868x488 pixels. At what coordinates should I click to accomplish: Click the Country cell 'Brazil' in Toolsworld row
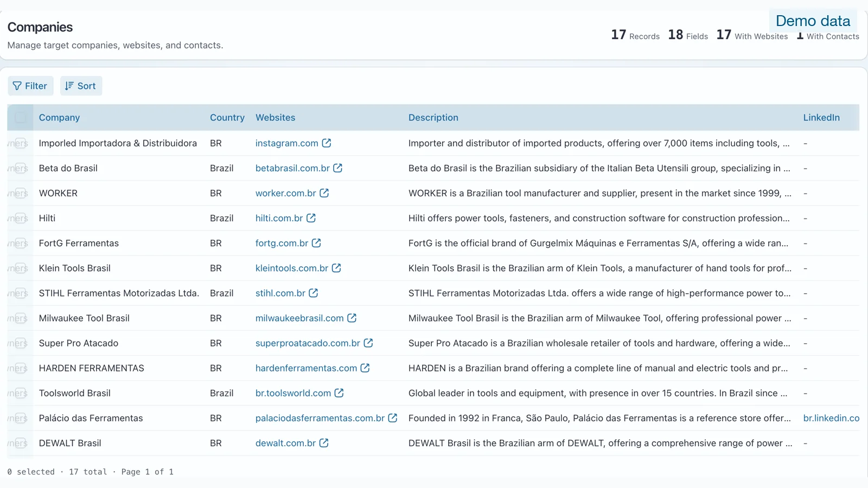pyautogui.click(x=222, y=393)
